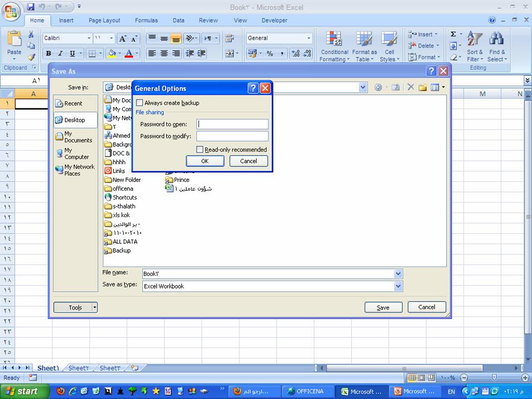
Task: Click the Fill Color bucket icon
Action: coord(111,53)
